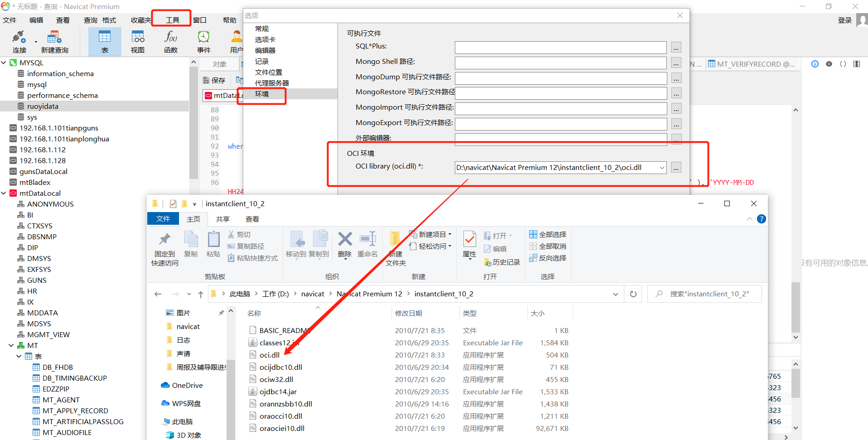868x440 pixels.
Task: Select ojdbc14.jar in the file list
Action: coord(278,392)
